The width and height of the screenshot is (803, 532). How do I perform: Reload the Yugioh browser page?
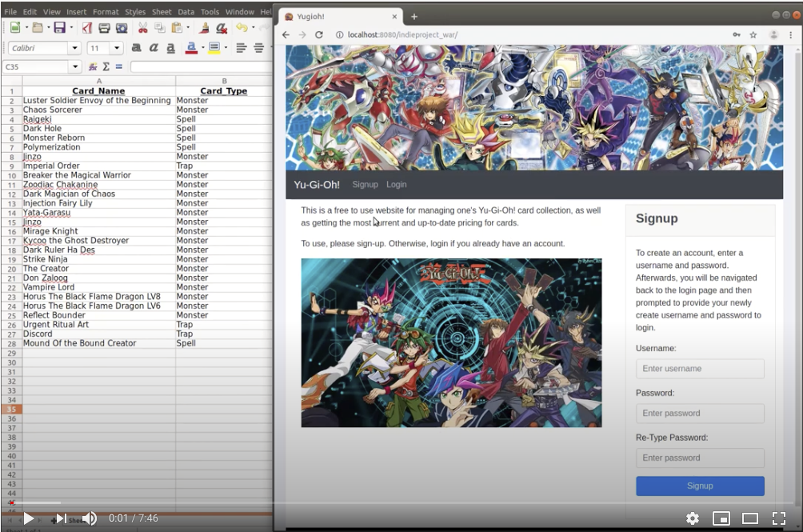coord(319,35)
